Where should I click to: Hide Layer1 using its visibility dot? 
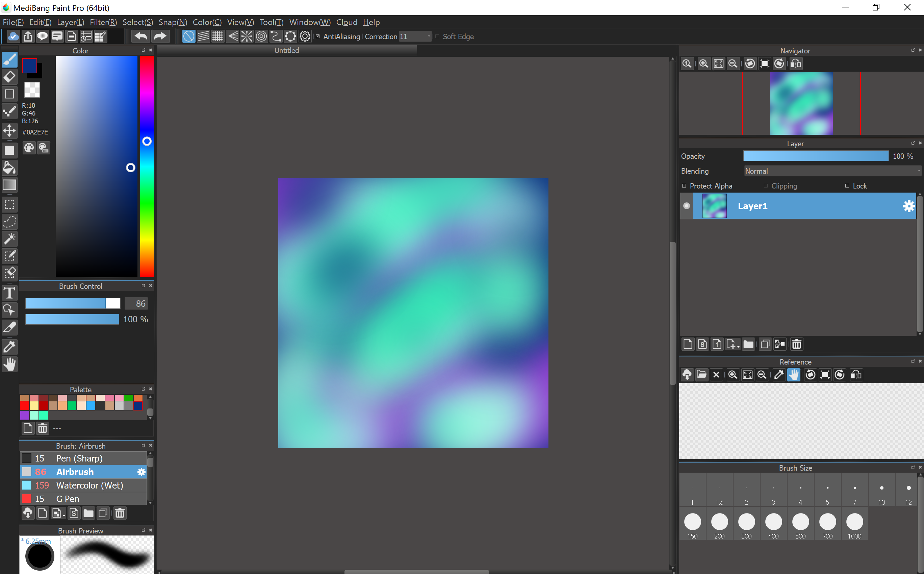687,206
